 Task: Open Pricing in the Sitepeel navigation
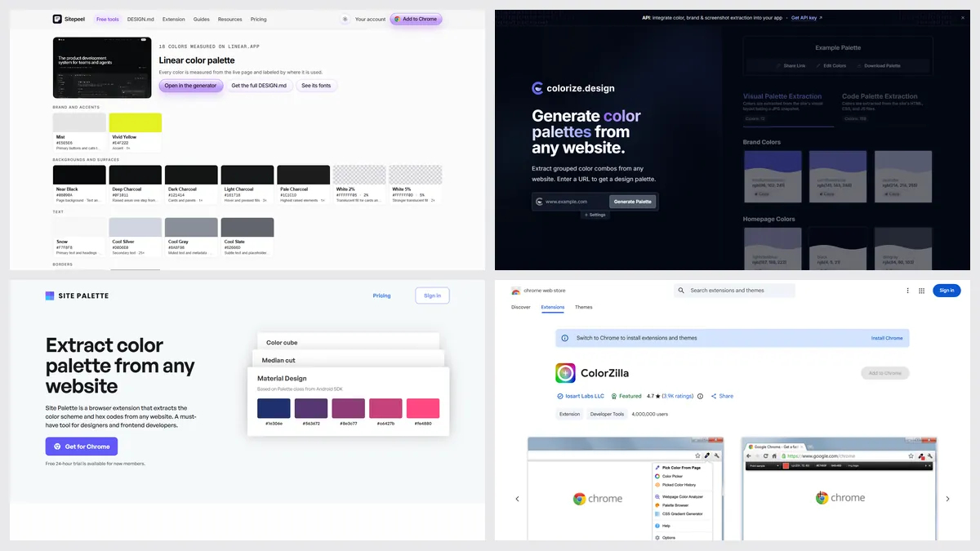(x=258, y=19)
